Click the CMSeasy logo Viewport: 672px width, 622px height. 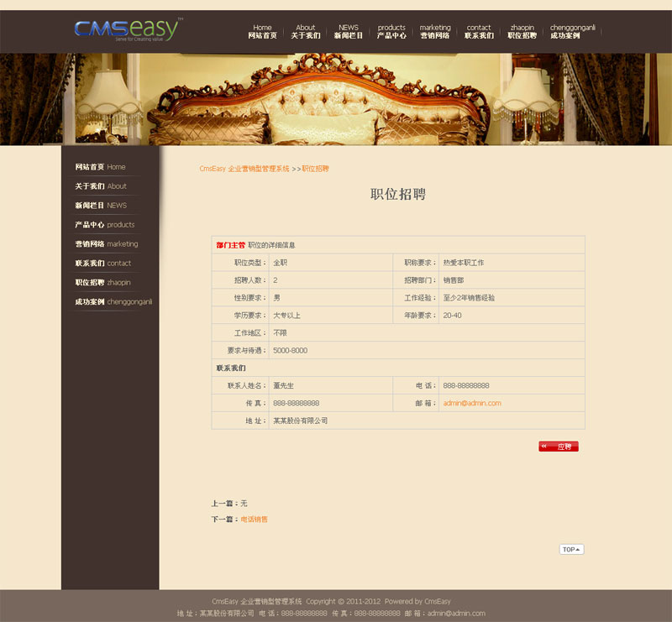click(126, 29)
